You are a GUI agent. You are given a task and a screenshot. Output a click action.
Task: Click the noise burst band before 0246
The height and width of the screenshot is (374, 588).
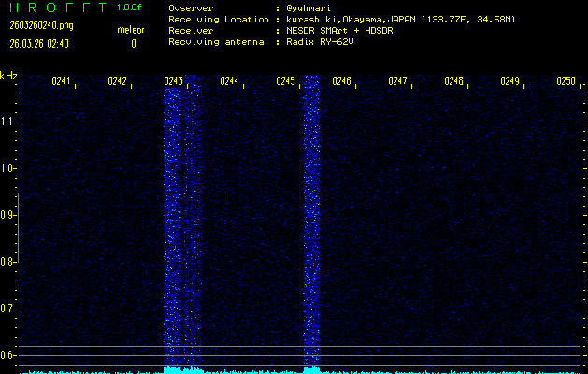tap(311, 223)
